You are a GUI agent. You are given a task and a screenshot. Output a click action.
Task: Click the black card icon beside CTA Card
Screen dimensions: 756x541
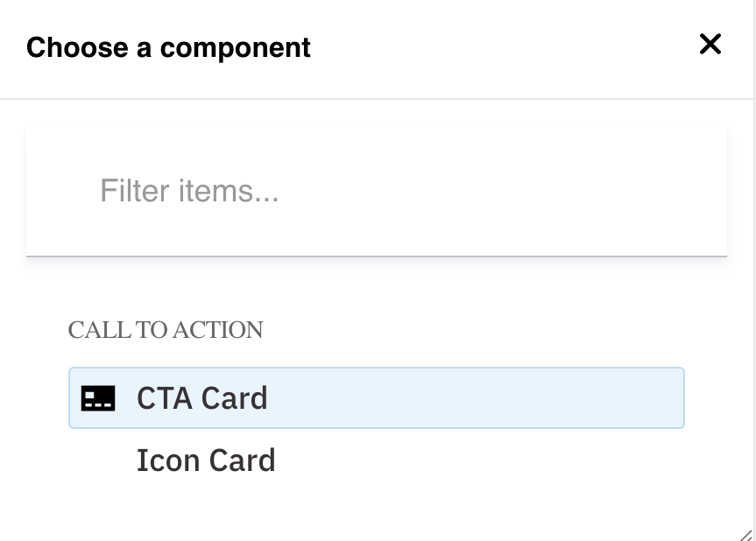tap(98, 399)
